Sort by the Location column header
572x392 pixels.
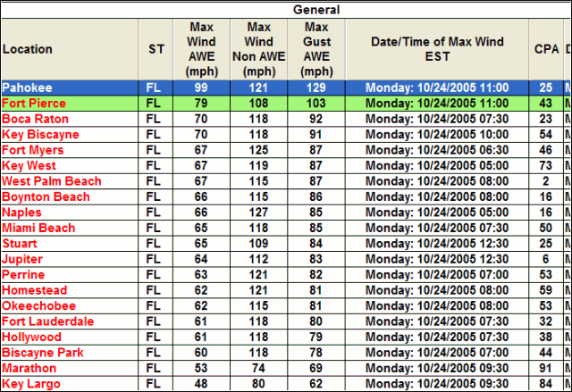27,49
